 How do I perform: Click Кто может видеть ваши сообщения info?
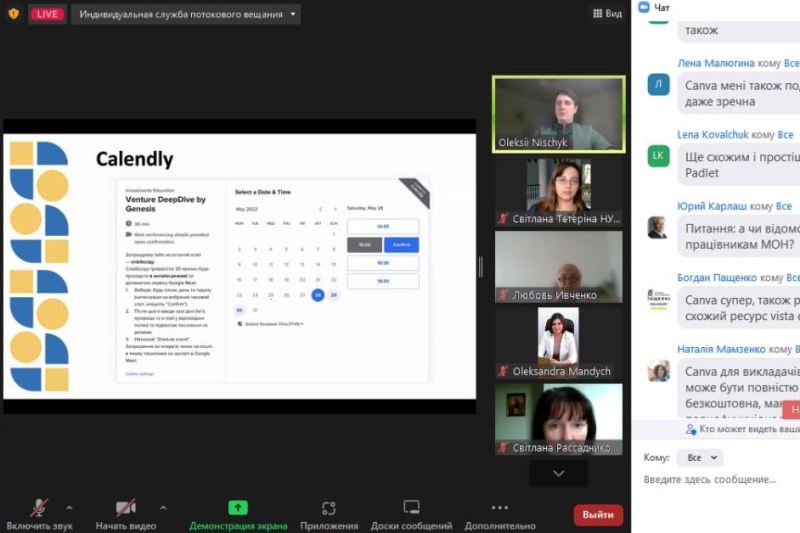(x=742, y=429)
